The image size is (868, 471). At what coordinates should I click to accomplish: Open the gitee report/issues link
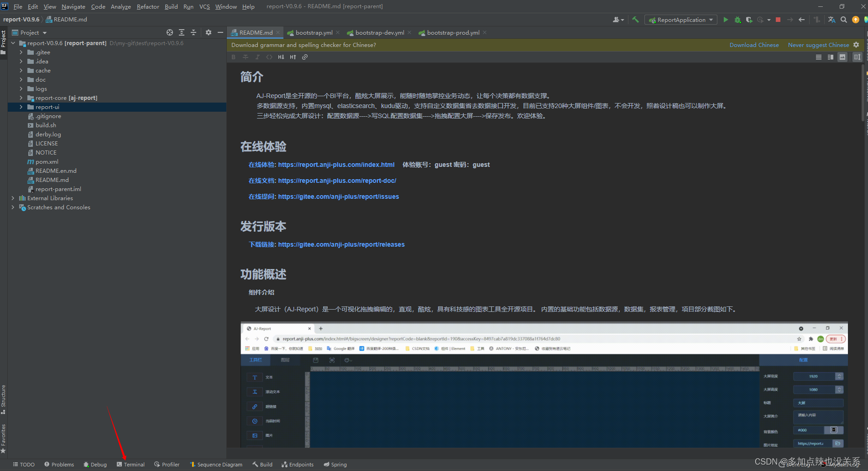pos(338,197)
